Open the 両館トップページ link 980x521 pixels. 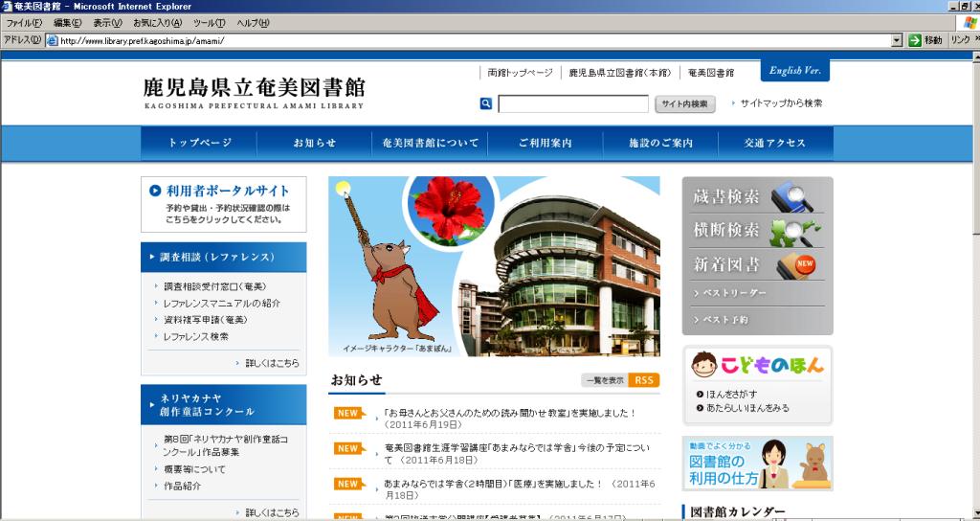pyautogui.click(x=520, y=73)
